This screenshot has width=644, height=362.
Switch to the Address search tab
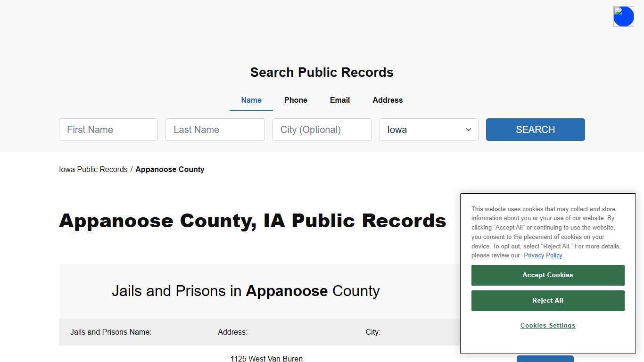(x=387, y=100)
